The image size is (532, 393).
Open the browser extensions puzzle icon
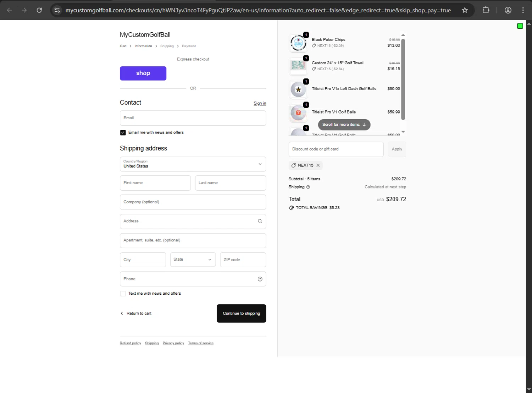(486, 10)
